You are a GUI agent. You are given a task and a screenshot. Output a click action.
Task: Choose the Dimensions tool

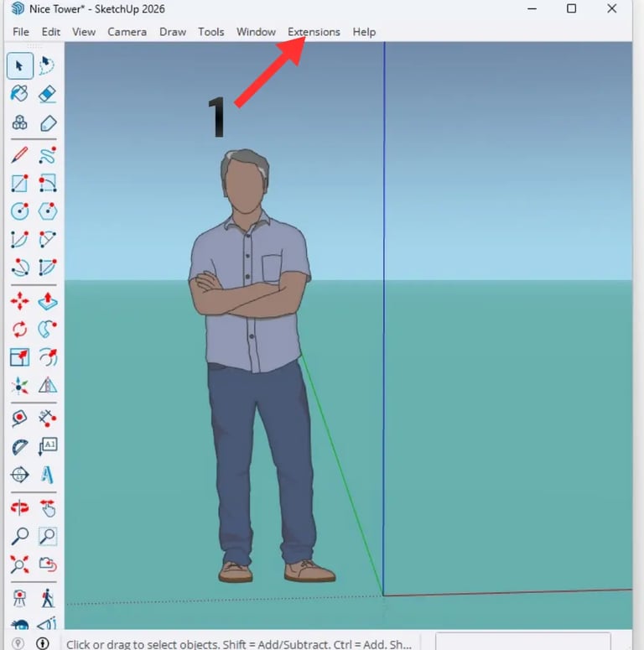[x=47, y=419]
